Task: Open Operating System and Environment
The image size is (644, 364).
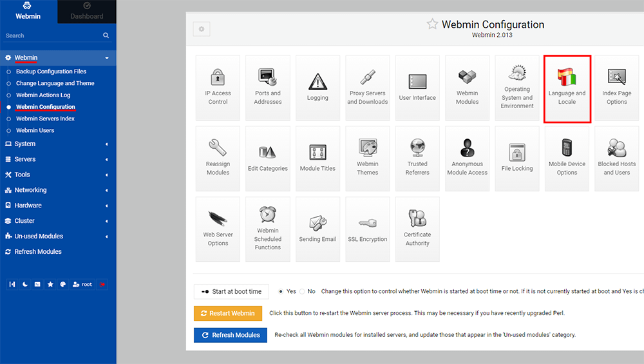Action: (517, 88)
